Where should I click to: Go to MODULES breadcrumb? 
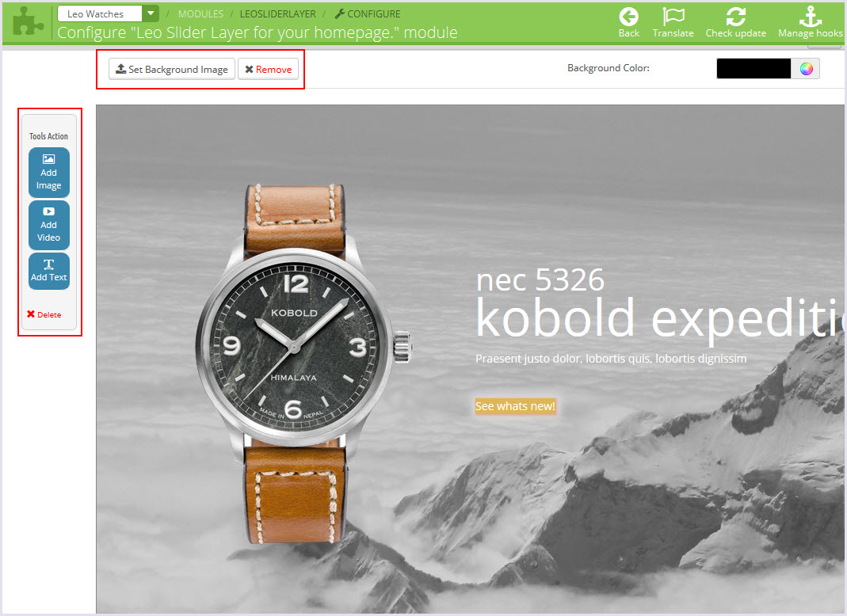[200, 14]
